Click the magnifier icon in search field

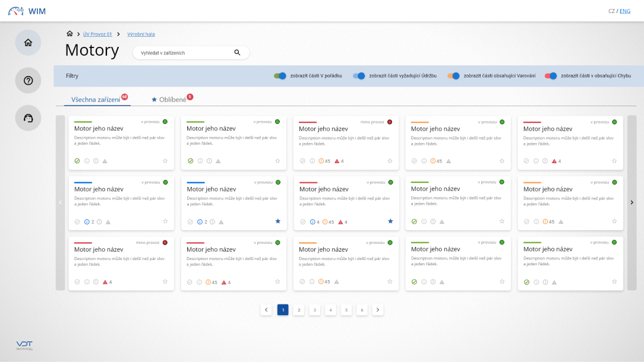pyautogui.click(x=237, y=52)
